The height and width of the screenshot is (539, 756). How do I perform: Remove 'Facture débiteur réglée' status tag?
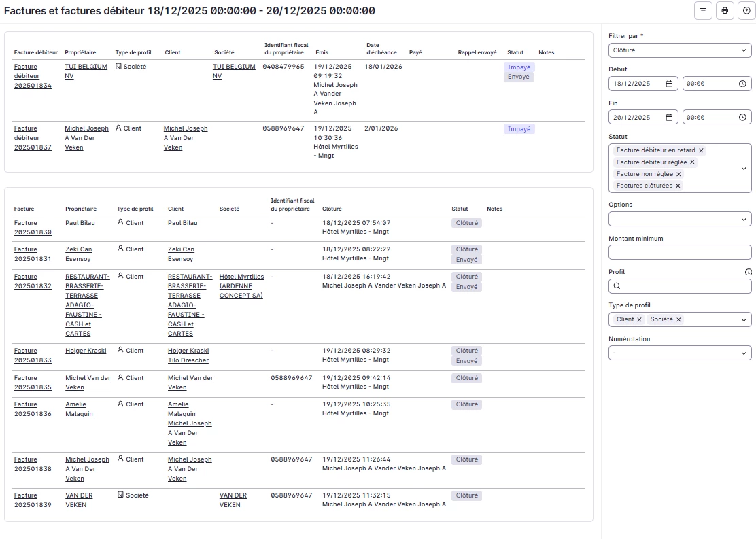(x=692, y=162)
